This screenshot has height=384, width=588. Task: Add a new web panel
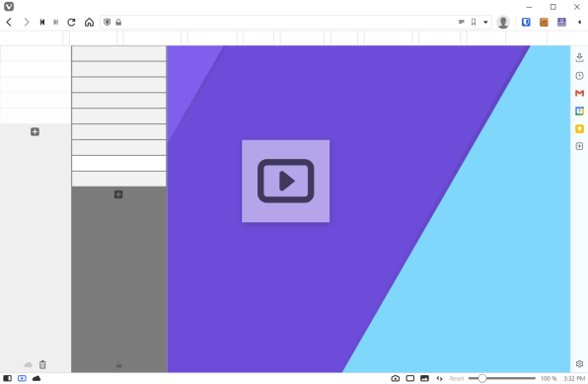[579, 146]
